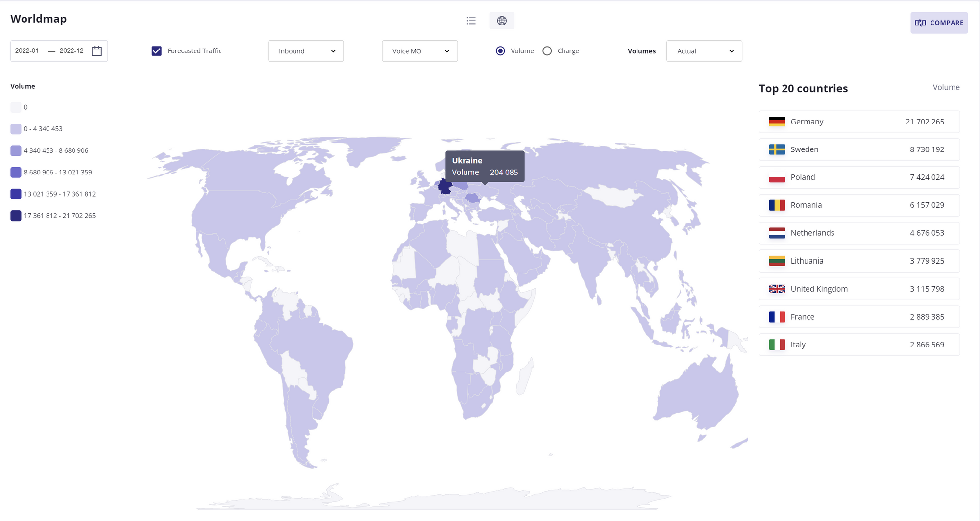Select United Kingdom row in top countries
The image size is (980, 521).
[x=859, y=289]
